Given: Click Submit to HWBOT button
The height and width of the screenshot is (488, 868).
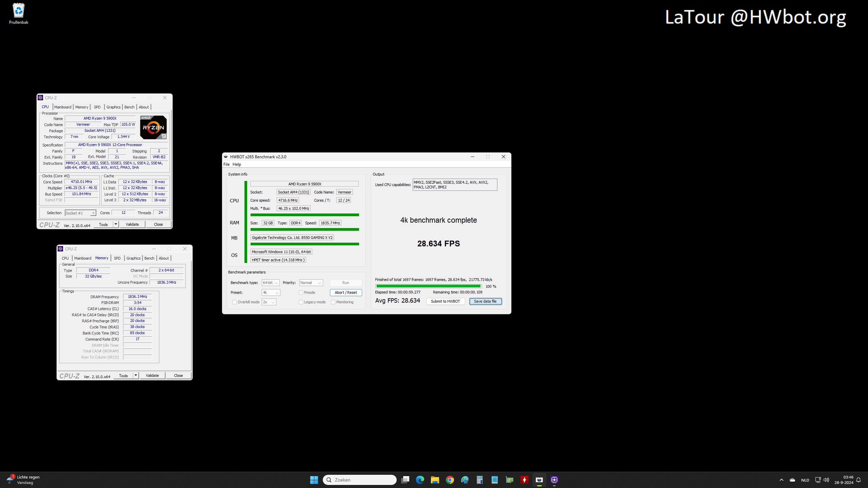Looking at the screenshot, I should coord(445,301).
